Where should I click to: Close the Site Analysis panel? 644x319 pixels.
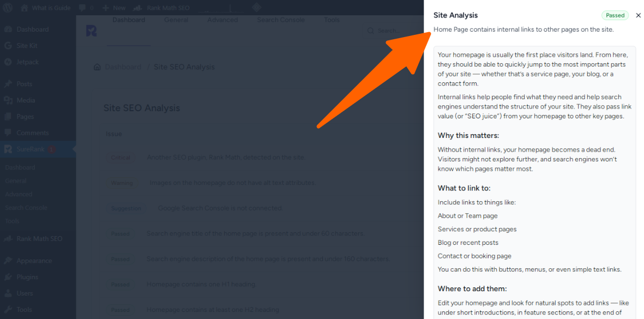(x=638, y=16)
